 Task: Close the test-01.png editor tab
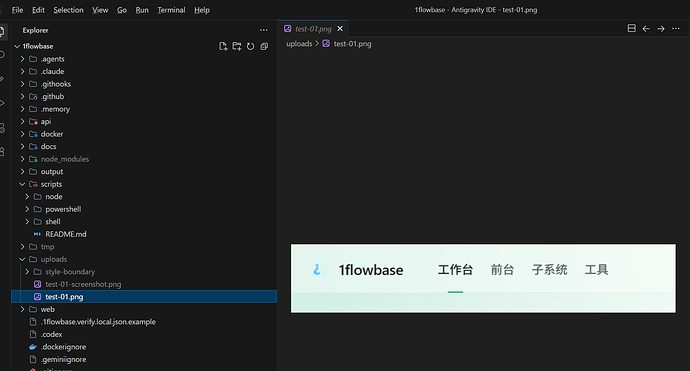pyautogui.click(x=340, y=29)
